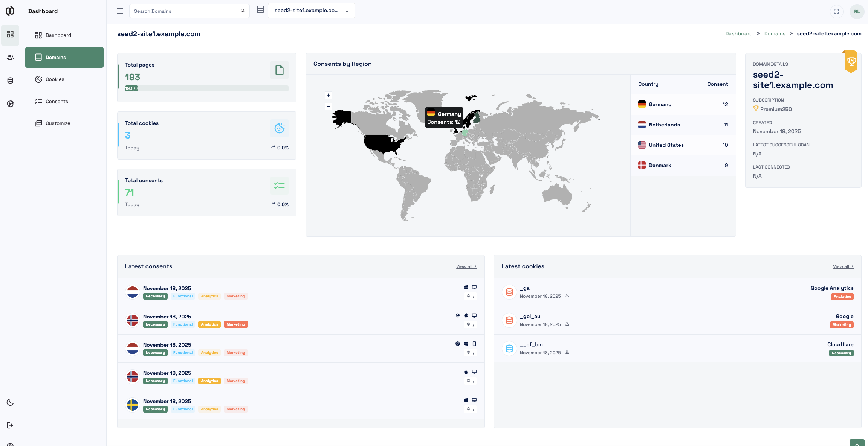Image resolution: width=868 pixels, height=446 pixels.
Task: Click the help icon at rail bottom
Action: tap(10, 444)
